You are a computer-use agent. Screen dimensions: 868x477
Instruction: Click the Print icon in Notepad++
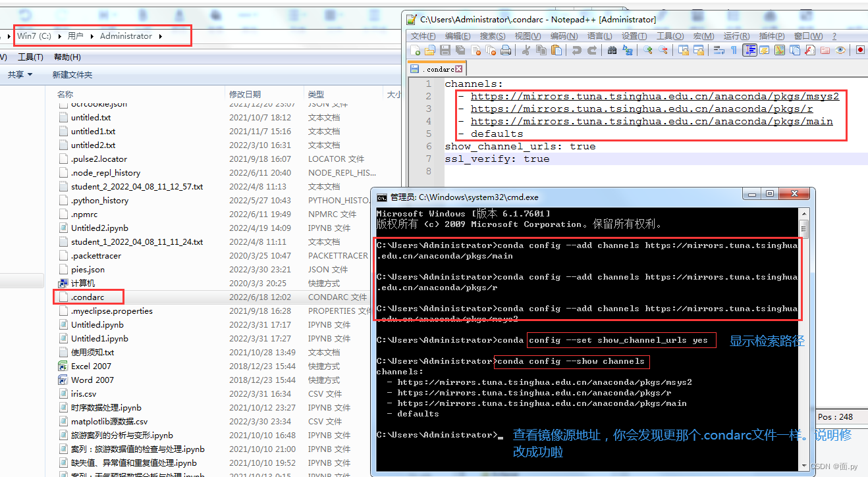click(x=506, y=50)
